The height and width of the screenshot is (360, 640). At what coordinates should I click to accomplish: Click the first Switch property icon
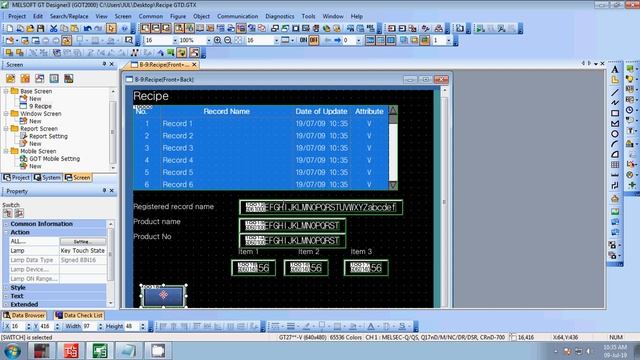click(8, 213)
